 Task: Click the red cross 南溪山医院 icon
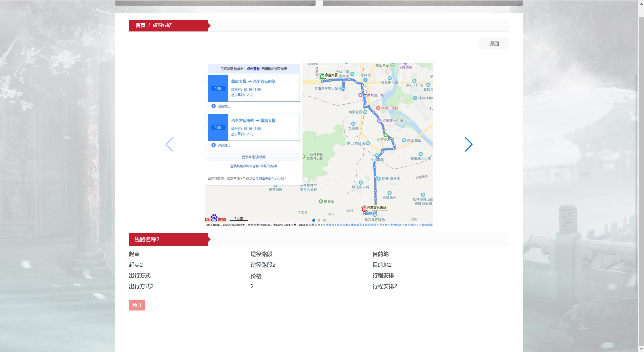378,108
